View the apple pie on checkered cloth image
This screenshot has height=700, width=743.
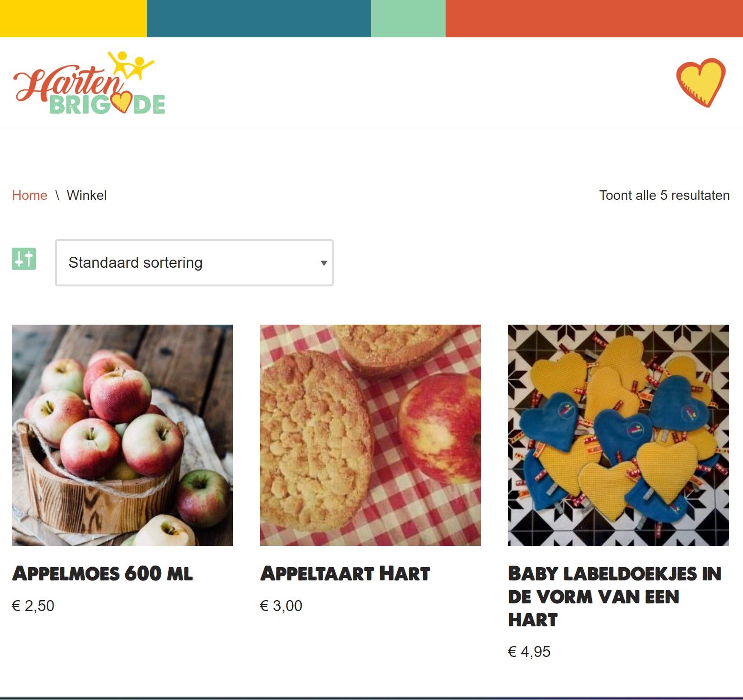pos(371,435)
